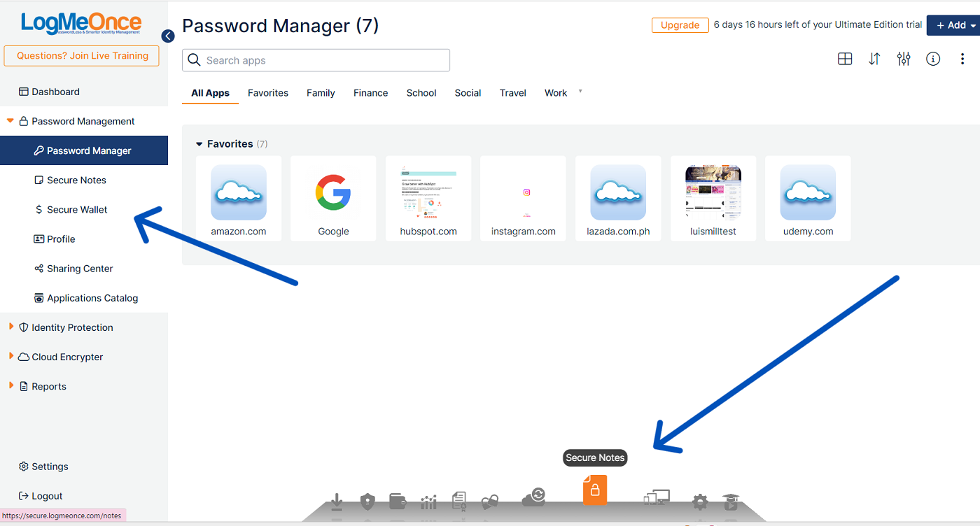Click the info circle icon
Viewport: 980px width, 526px height.
coord(933,59)
